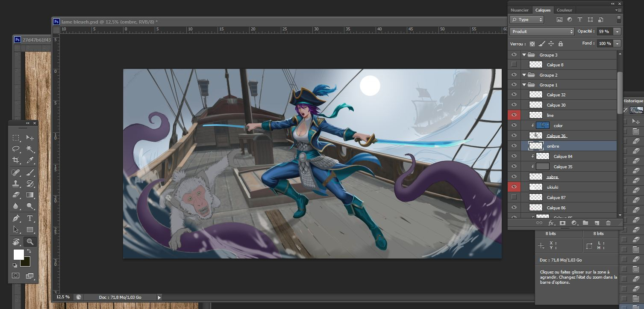Screen dimensions: 644x309
Task: Click the add layer mask button
Action: coord(563,223)
